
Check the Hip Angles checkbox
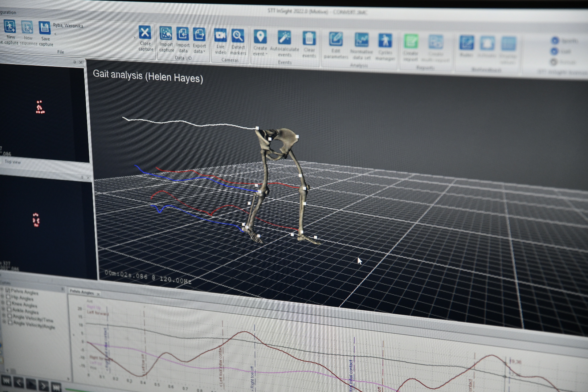(8, 297)
